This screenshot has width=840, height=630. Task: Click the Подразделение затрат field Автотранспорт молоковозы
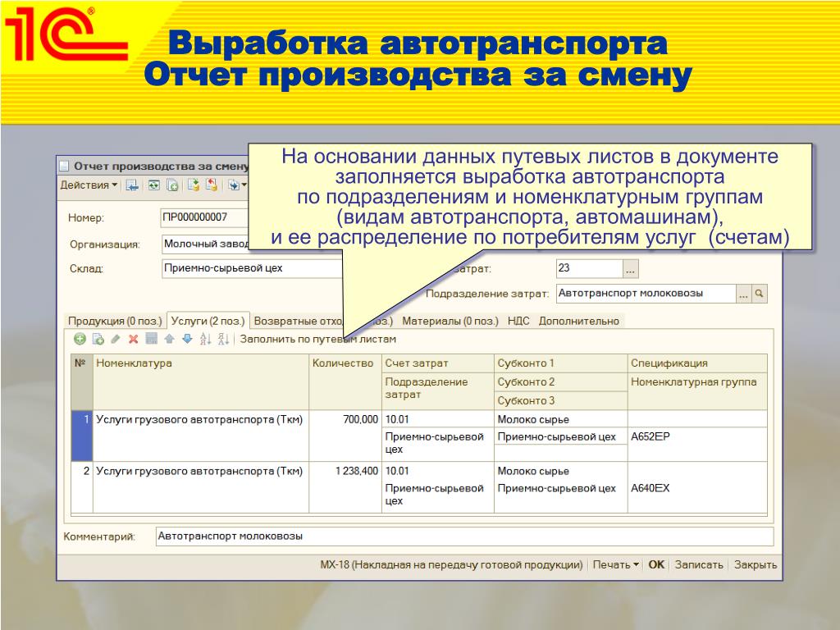[646, 294]
